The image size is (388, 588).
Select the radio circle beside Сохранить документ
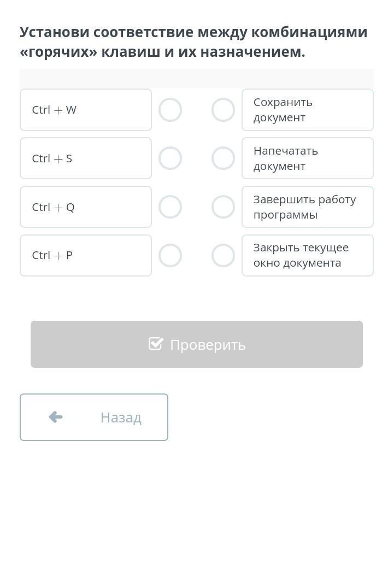click(223, 110)
